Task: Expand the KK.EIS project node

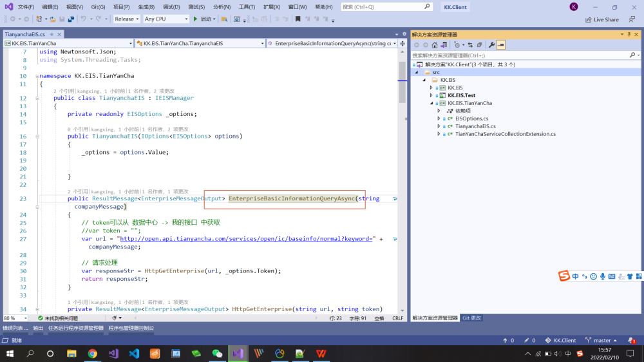Action: pos(431,88)
